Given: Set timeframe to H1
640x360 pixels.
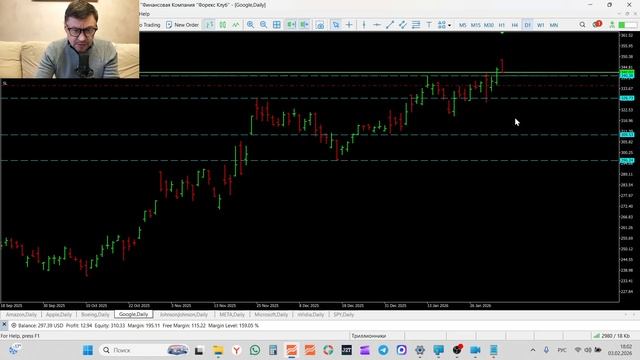Looking at the screenshot, I should (x=502, y=25).
